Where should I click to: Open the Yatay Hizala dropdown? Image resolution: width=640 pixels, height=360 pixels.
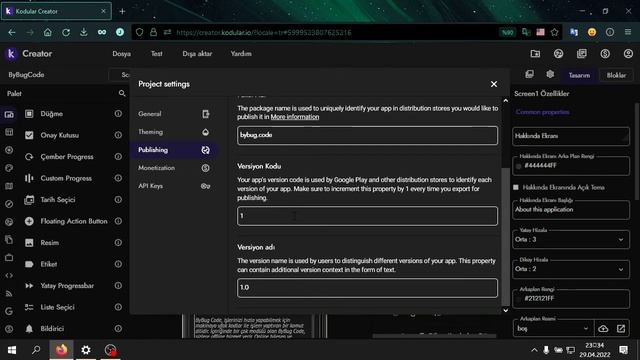point(571,240)
